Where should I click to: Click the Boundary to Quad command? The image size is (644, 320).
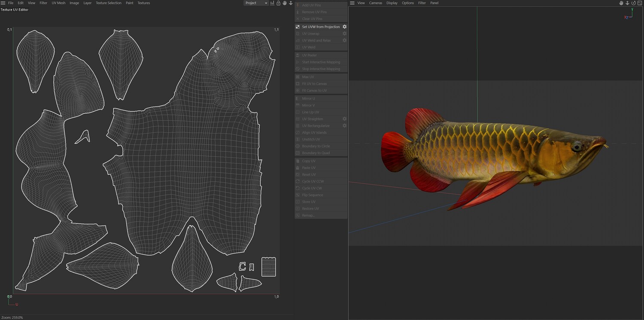point(321,153)
